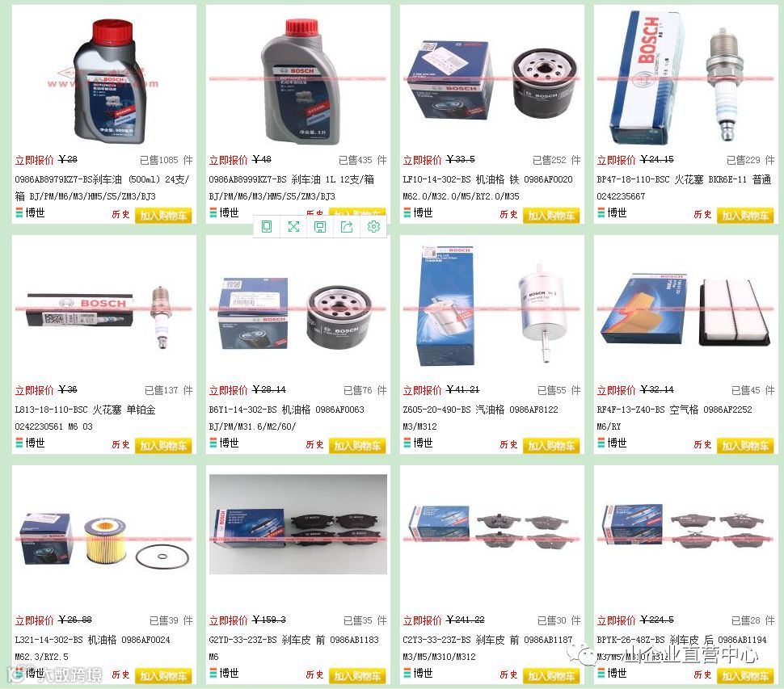Screen dimensions: 784x689
Task: Click the 博世 brand icon under RF4F-13-Z40-BS
Action: click(612, 443)
